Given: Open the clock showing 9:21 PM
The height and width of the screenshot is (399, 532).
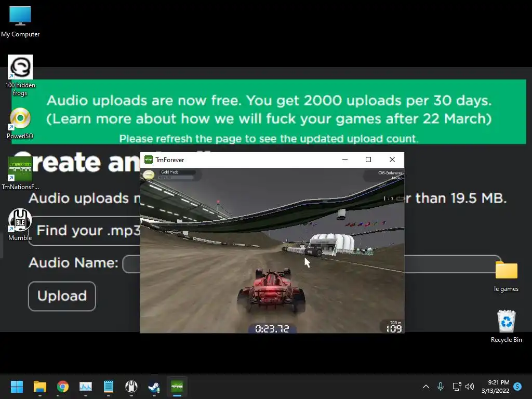Looking at the screenshot, I should point(495,387).
